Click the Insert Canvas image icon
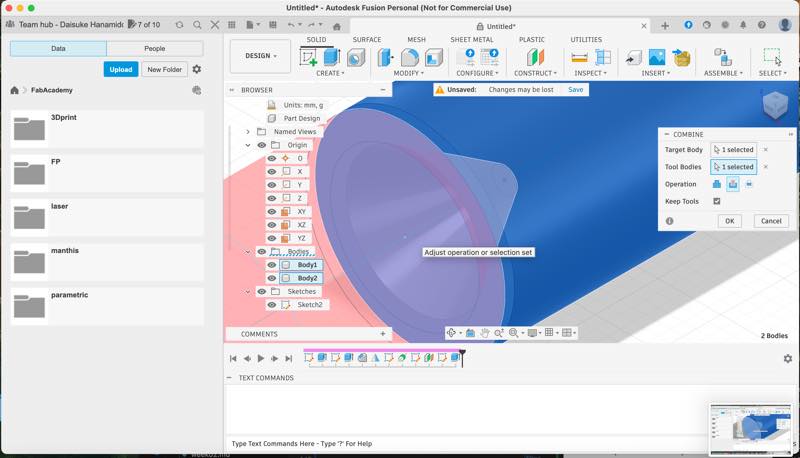Image resolution: width=800 pixels, height=458 pixels. coord(657,57)
